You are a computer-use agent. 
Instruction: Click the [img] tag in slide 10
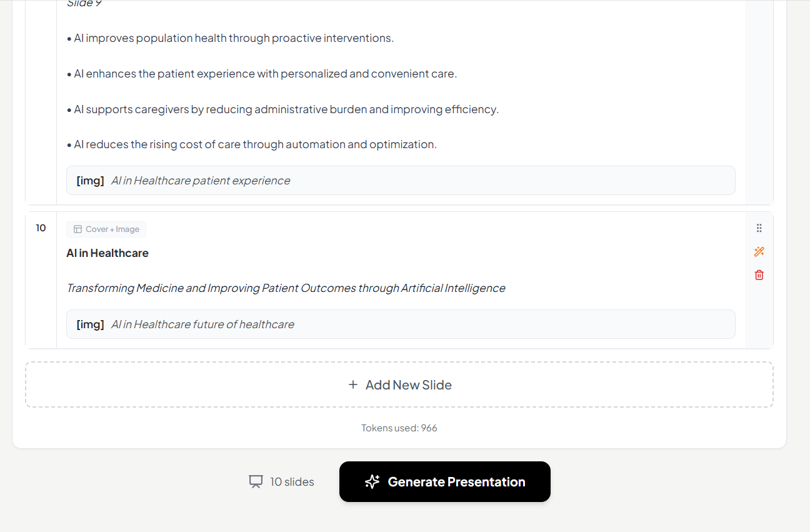click(x=90, y=324)
